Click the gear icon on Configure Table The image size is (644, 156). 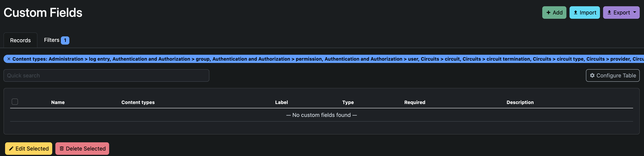point(592,75)
